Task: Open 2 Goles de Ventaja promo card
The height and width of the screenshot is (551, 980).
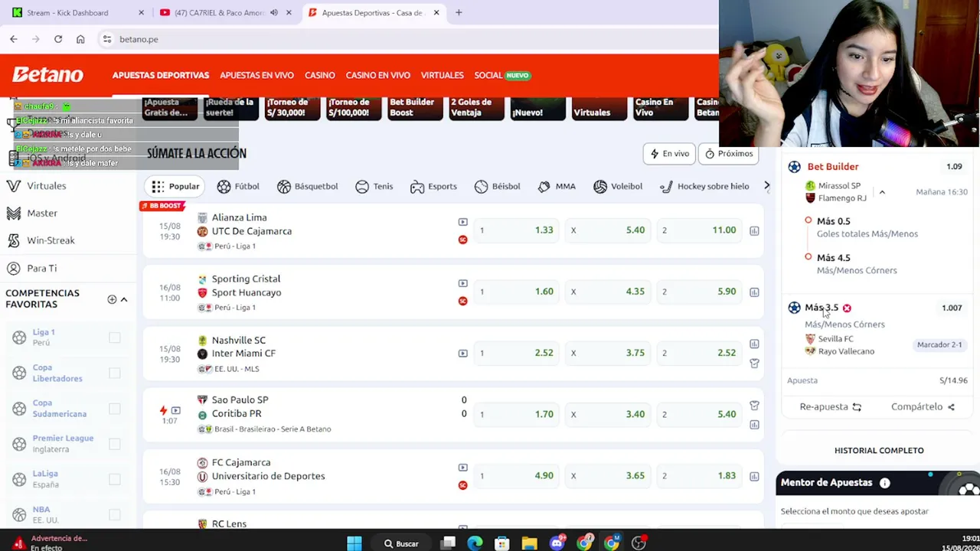Action: (476, 108)
